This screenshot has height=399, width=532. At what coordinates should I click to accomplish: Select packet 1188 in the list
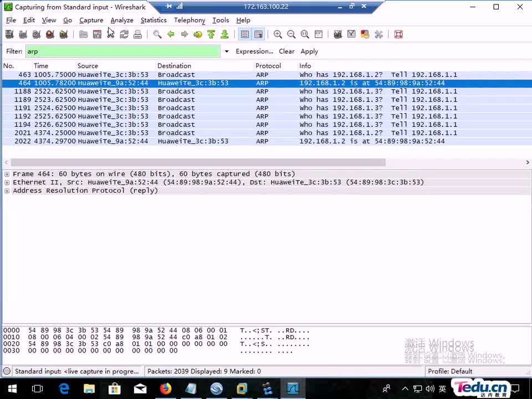(x=267, y=91)
